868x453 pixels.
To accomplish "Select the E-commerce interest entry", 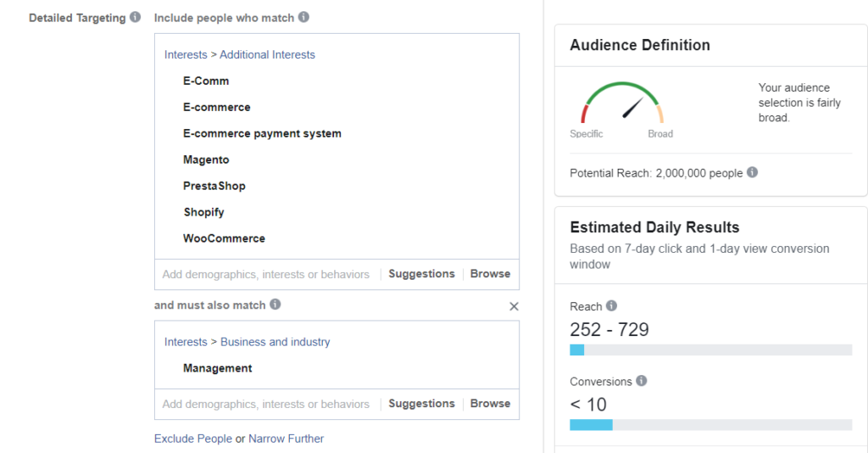I will (216, 107).
